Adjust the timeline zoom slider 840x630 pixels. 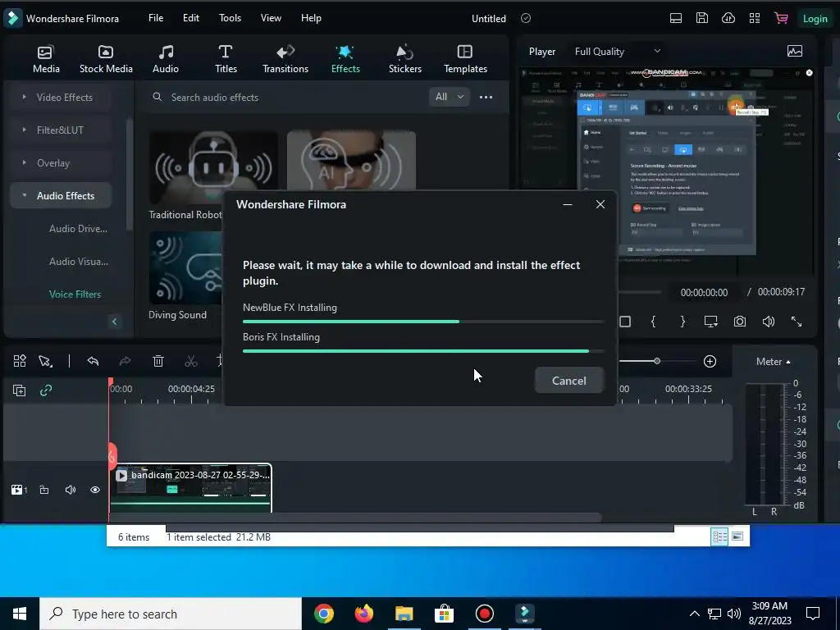pos(657,361)
